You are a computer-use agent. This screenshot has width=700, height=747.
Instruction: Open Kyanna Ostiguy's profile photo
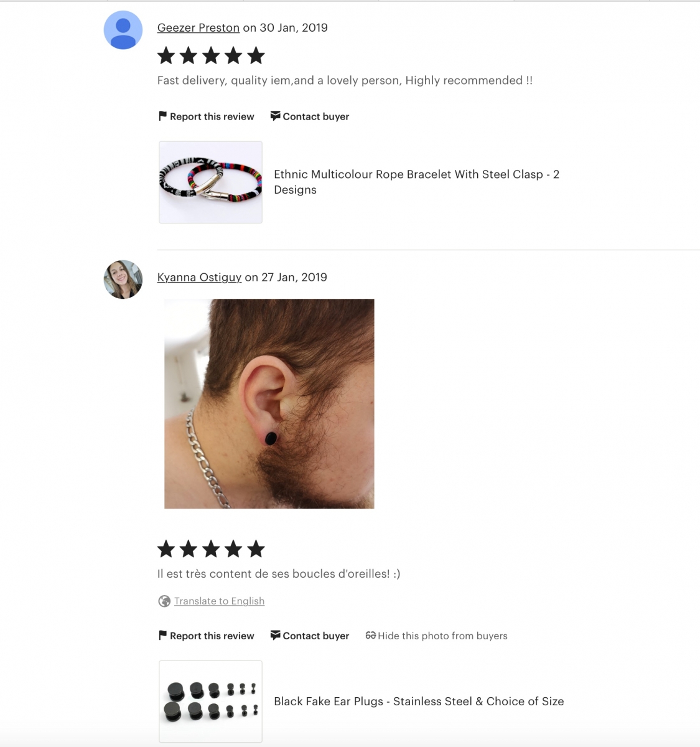[x=123, y=280]
